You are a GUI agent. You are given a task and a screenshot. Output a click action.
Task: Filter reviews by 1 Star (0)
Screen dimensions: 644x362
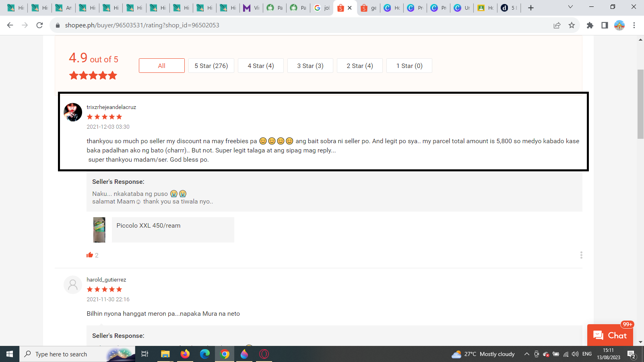409,66
